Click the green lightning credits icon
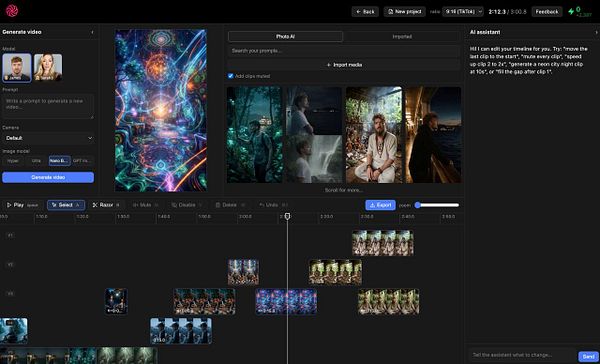600x364 pixels. (571, 11)
